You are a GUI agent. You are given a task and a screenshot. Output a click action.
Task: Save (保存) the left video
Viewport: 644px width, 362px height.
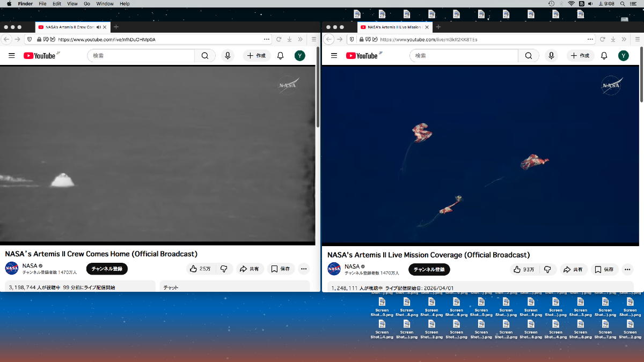pos(281,269)
